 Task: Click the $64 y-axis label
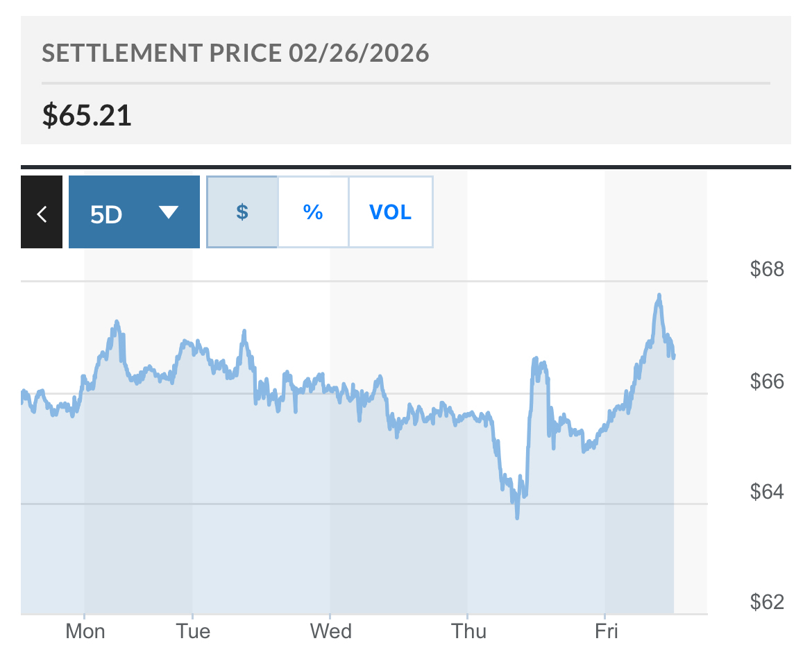[767, 492]
